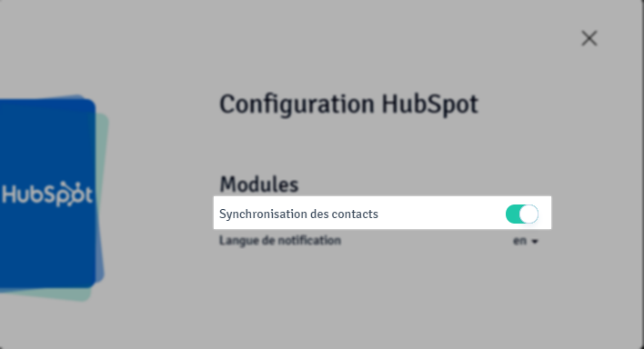644x349 pixels.
Task: Click the white knob of the contacts sync toggle
Action: 528,214
